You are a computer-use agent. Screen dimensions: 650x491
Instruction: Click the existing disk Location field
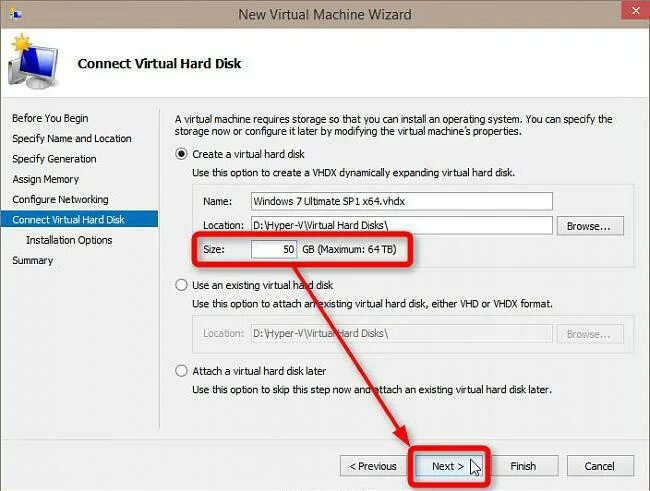coord(402,334)
